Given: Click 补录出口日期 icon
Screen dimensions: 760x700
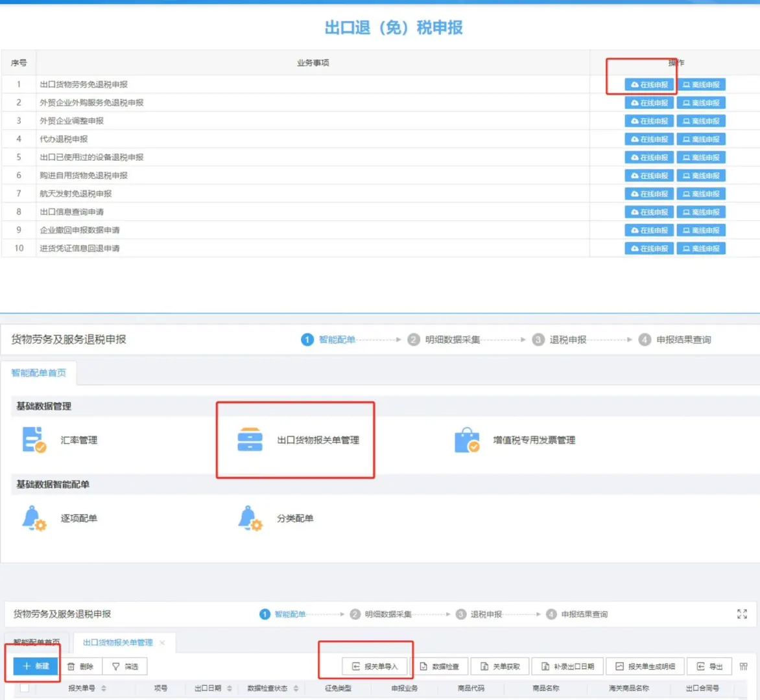Looking at the screenshot, I should (567, 666).
